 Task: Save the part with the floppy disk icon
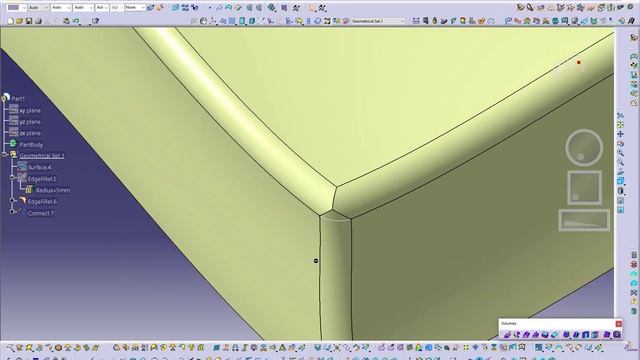[29, 21]
